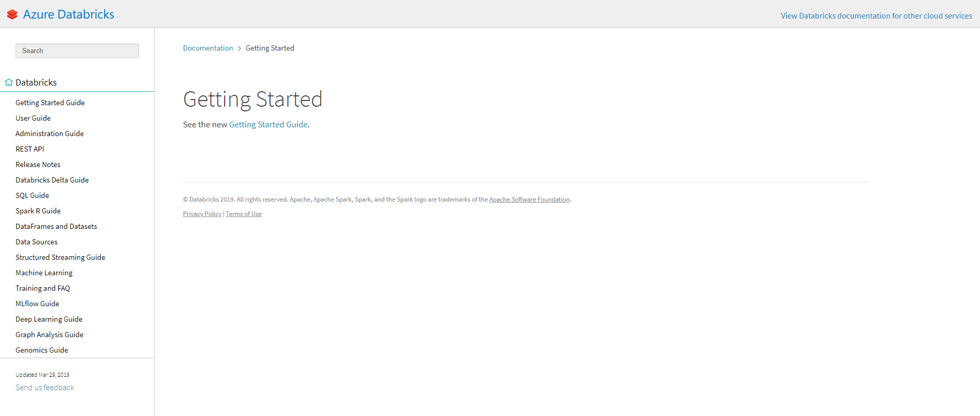Follow the Getting Started Guide link in the page body

click(268, 125)
